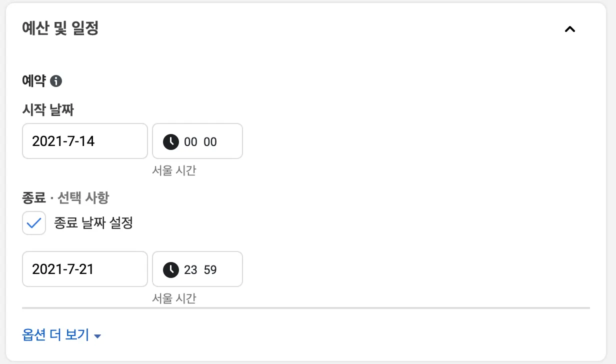Select the end time minute 59

(x=210, y=270)
